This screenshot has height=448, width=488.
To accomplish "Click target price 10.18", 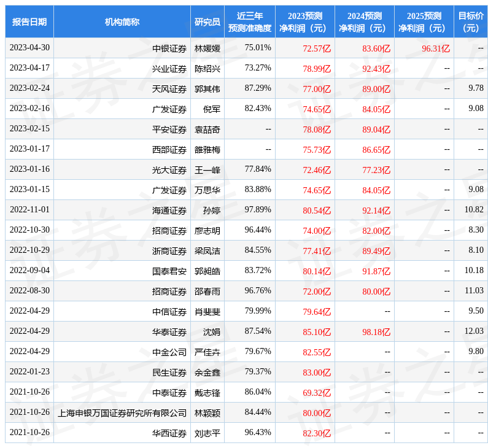I will tap(474, 270).
